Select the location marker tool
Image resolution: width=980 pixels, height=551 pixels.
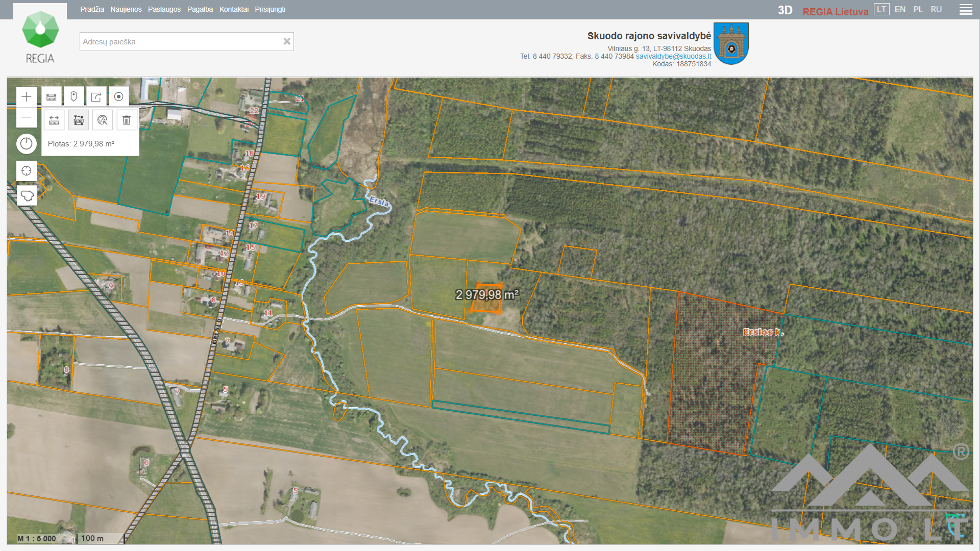[x=73, y=97]
